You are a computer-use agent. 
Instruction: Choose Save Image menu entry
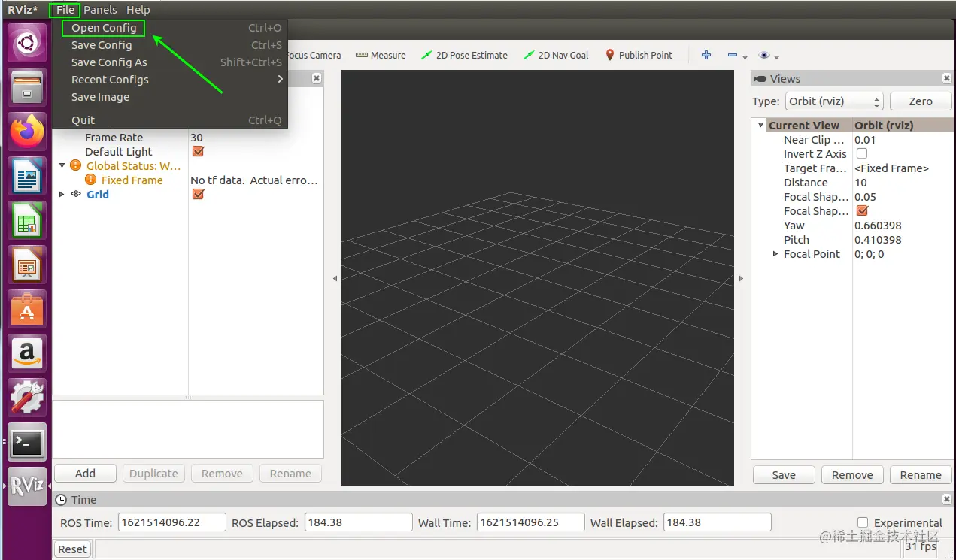click(x=170, y=97)
